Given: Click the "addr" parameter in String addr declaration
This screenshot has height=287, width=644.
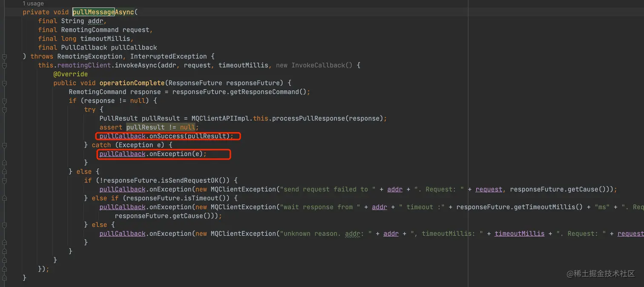Looking at the screenshot, I should coord(95,21).
